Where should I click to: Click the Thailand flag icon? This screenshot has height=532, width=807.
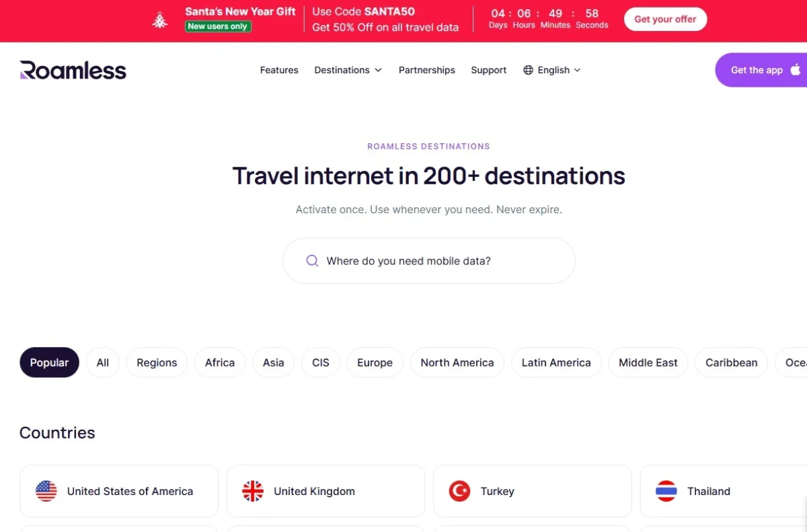tap(666, 491)
